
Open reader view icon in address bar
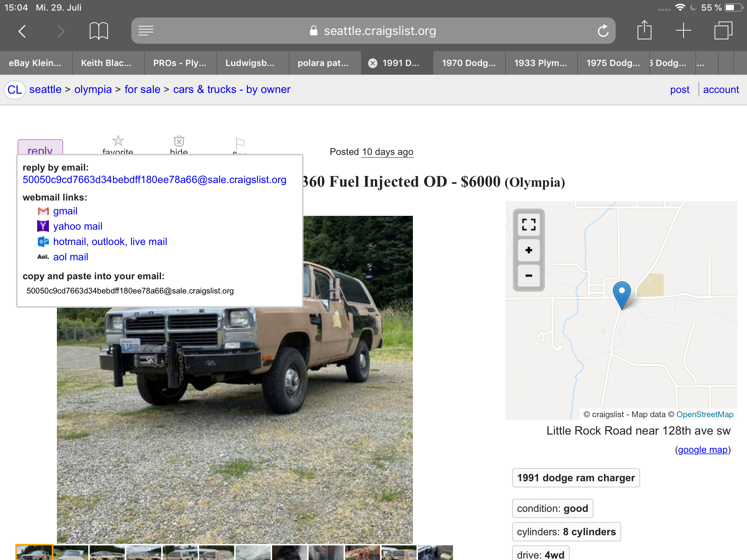[x=146, y=31]
